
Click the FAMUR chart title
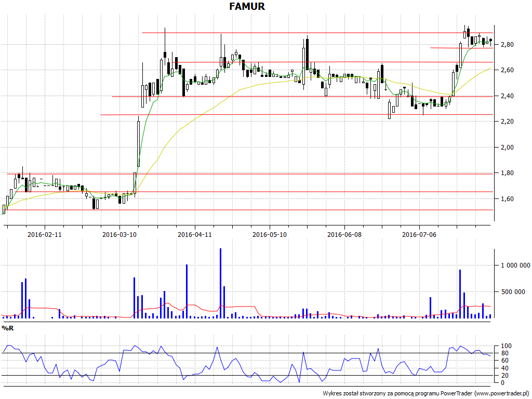pyautogui.click(x=247, y=6)
